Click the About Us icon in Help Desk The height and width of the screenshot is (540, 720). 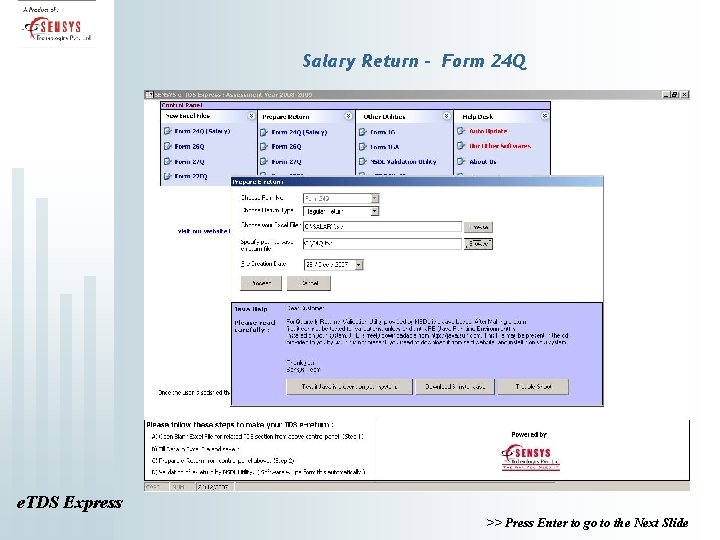click(x=461, y=161)
